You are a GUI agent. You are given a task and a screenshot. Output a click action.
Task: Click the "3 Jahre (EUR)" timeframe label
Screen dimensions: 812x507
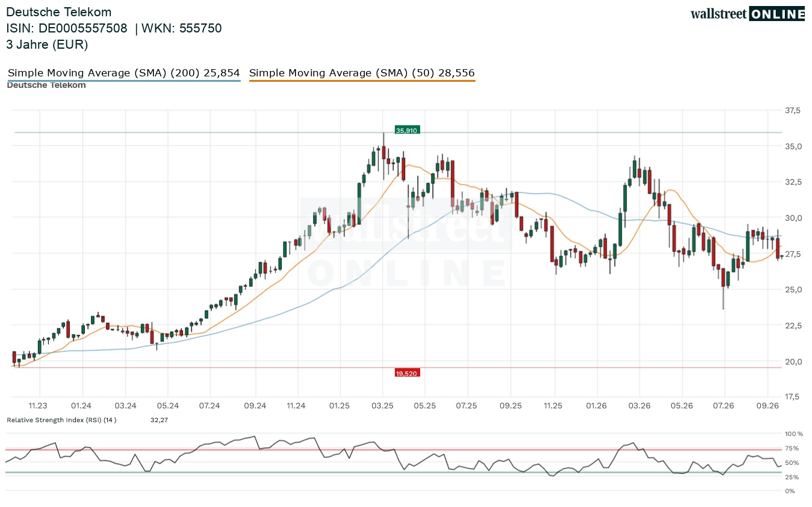48,45
